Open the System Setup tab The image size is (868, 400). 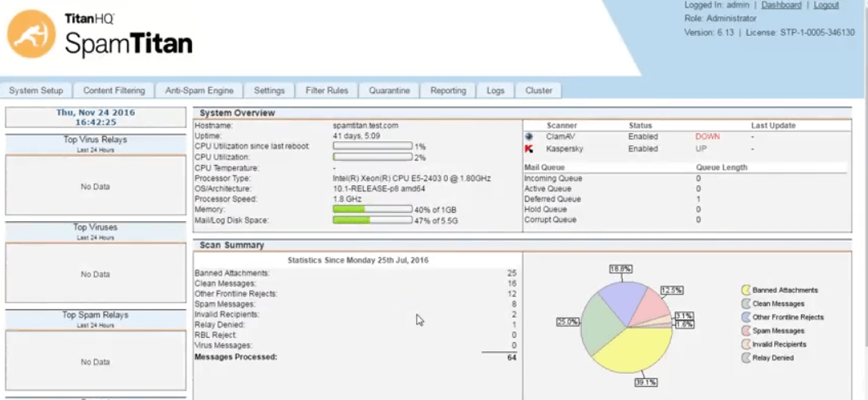36,91
